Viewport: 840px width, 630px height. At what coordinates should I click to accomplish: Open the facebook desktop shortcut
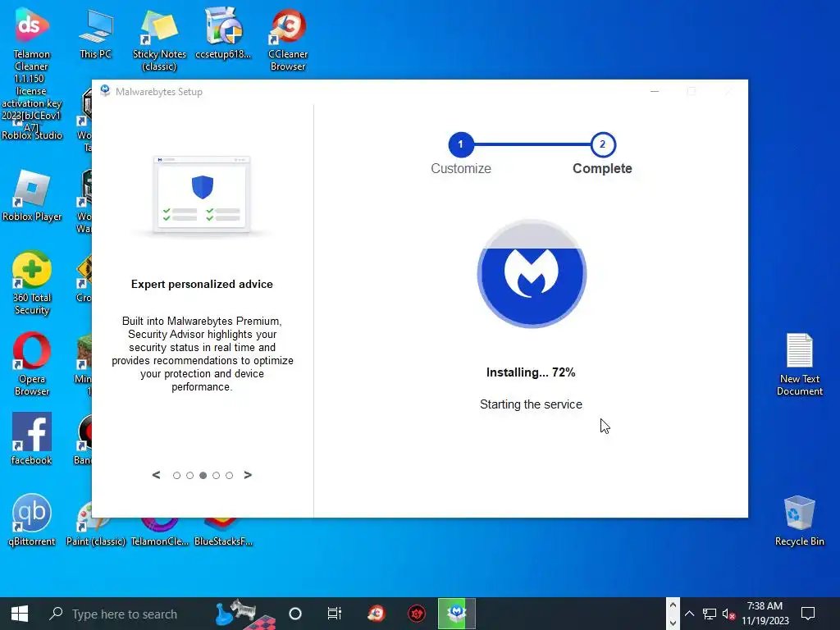tap(32, 438)
